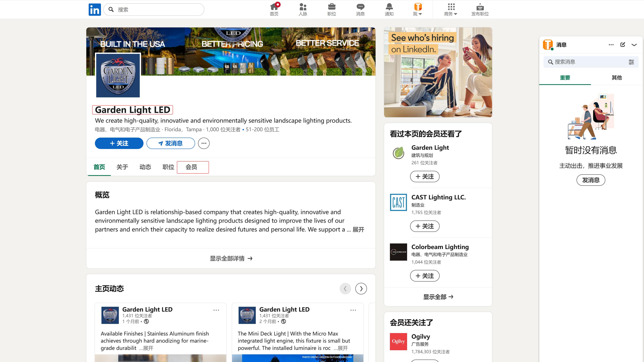Collapse the 消息 messaging panel
This screenshot has height=362, width=644.
coord(634,45)
